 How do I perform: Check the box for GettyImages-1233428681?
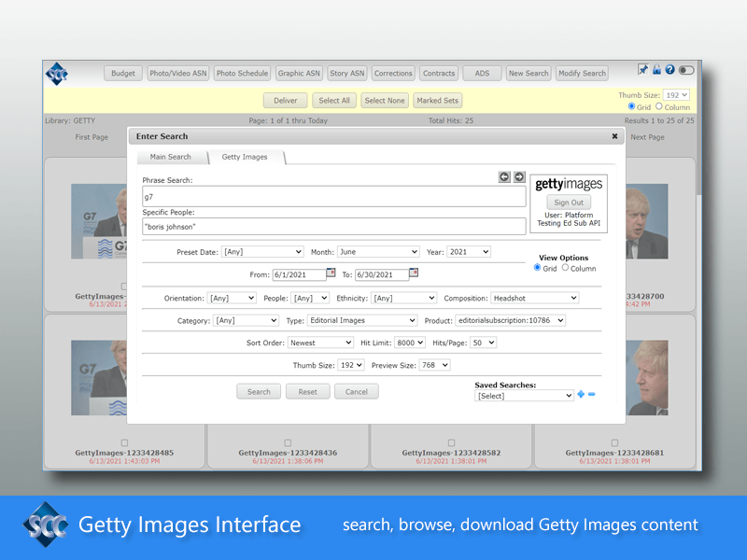(x=614, y=442)
